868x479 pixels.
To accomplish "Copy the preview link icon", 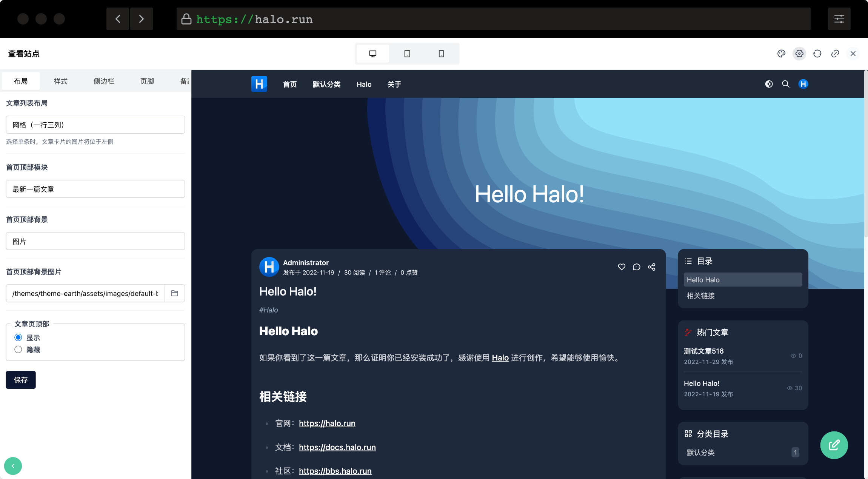I will (x=835, y=53).
